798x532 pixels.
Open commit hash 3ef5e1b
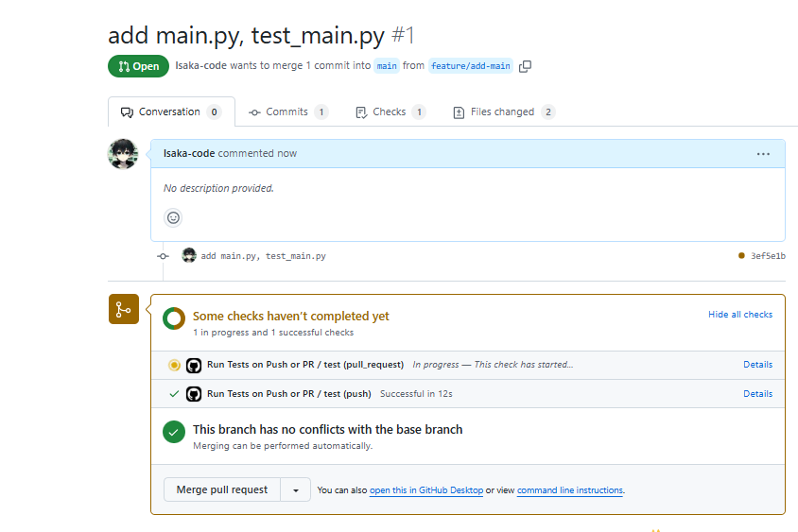coord(768,256)
